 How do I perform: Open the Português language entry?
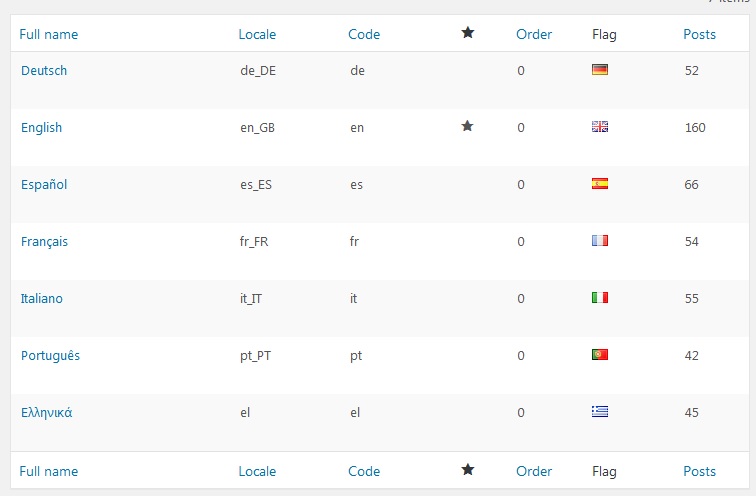tap(50, 356)
